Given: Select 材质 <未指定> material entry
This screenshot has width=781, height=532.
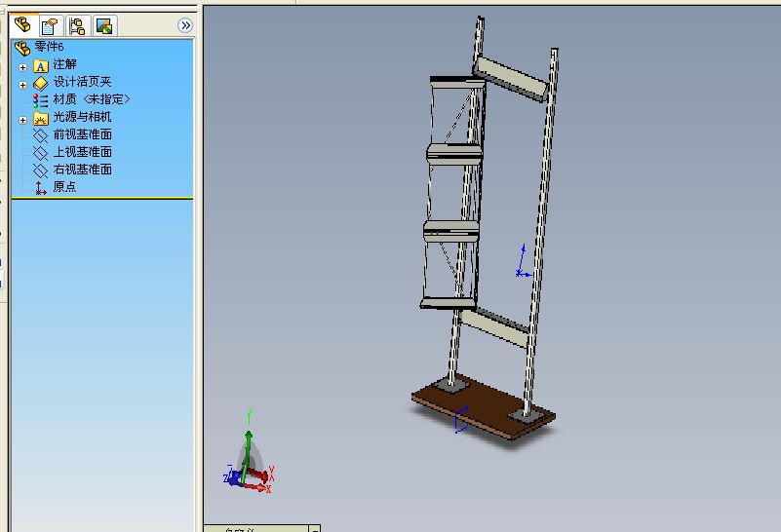Looking at the screenshot, I should click(91, 99).
